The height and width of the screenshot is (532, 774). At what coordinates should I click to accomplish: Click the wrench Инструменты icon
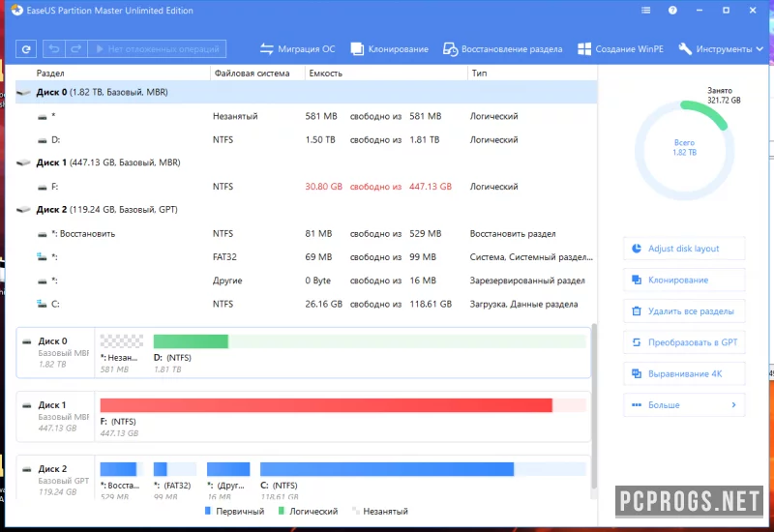pyautogui.click(x=685, y=48)
